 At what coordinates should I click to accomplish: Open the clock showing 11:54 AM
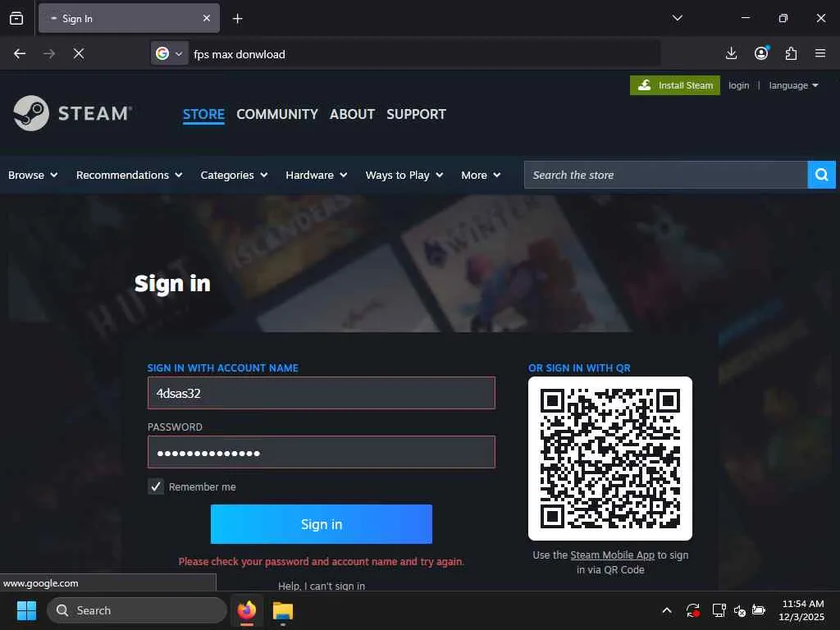click(801, 610)
